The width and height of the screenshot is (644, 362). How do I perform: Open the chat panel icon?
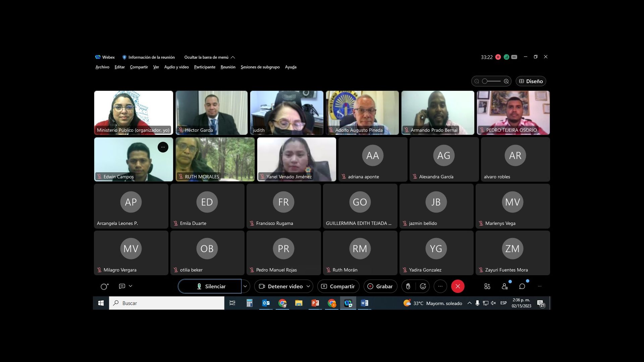click(522, 286)
